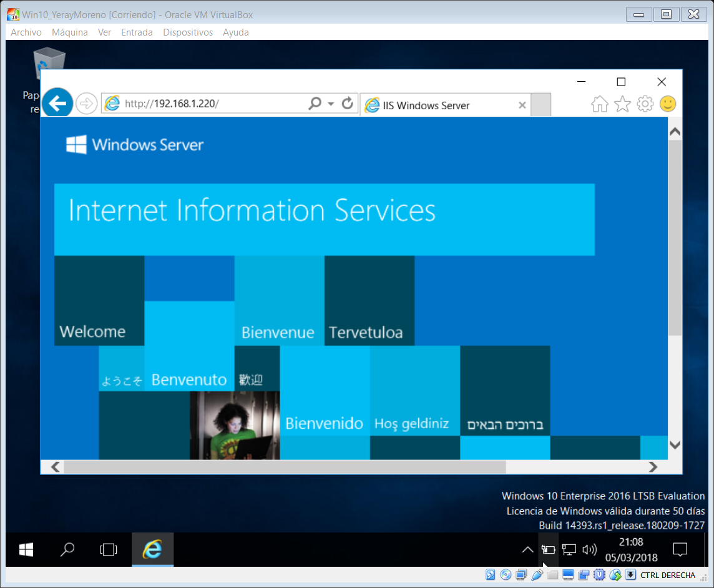Screen dimensions: 714x588
Task: Click the Welcome tile
Action: (99, 301)
